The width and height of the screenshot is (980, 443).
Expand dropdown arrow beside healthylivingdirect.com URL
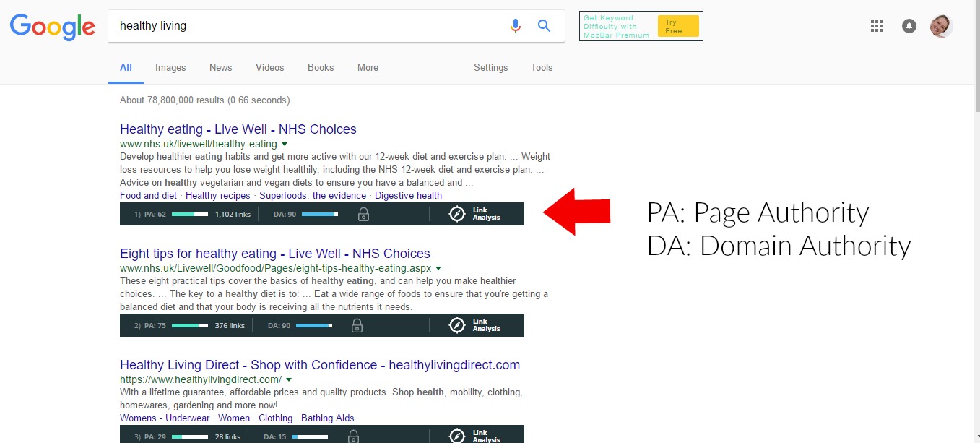(x=289, y=380)
